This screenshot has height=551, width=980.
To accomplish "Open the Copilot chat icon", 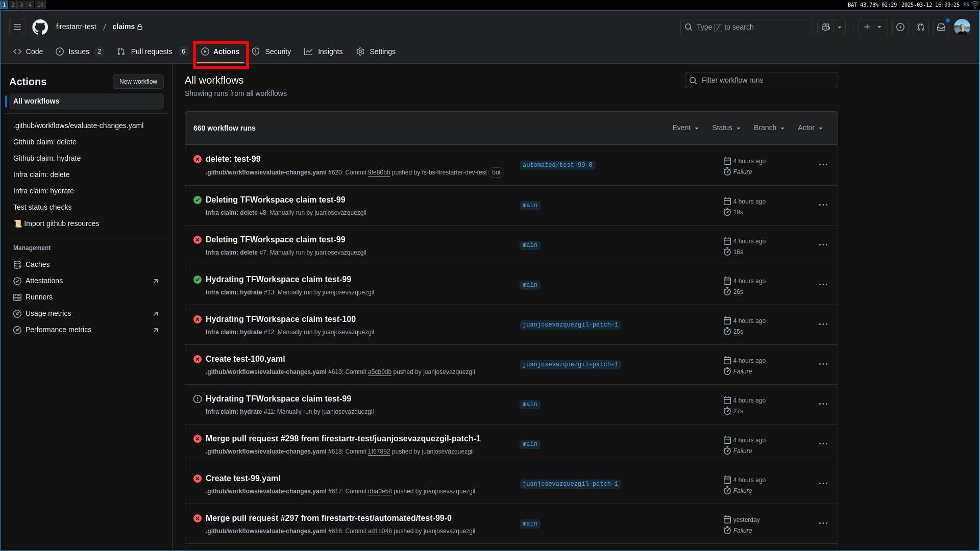I will 825,27.
